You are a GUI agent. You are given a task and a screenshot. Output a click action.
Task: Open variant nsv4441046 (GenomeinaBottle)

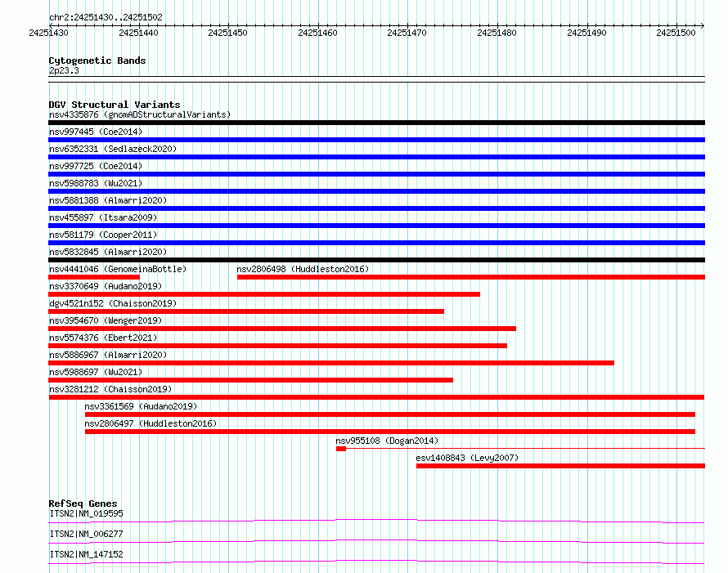118,269
